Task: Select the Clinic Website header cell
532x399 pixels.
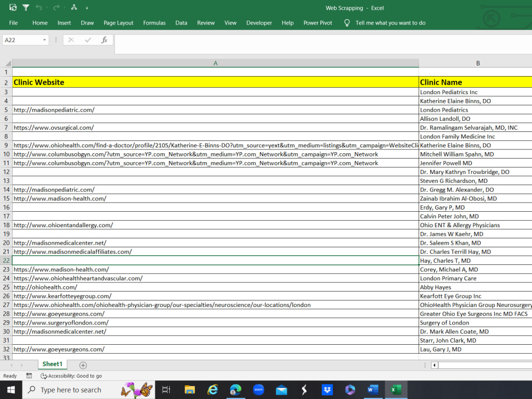Action: click(x=215, y=82)
